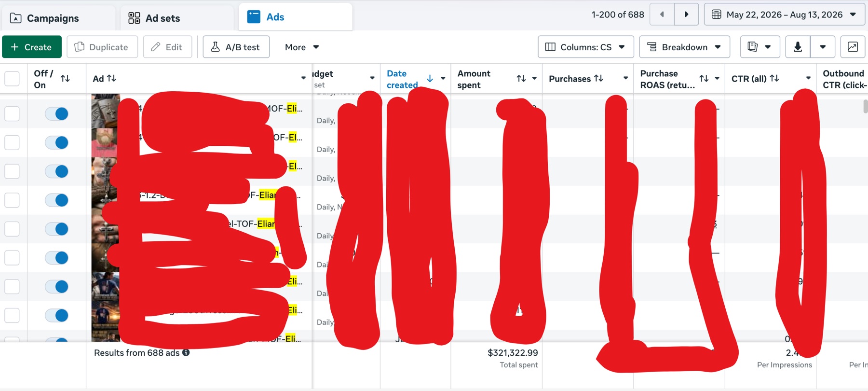Click the green Create button
The height and width of the screenshot is (391, 868).
(32, 47)
